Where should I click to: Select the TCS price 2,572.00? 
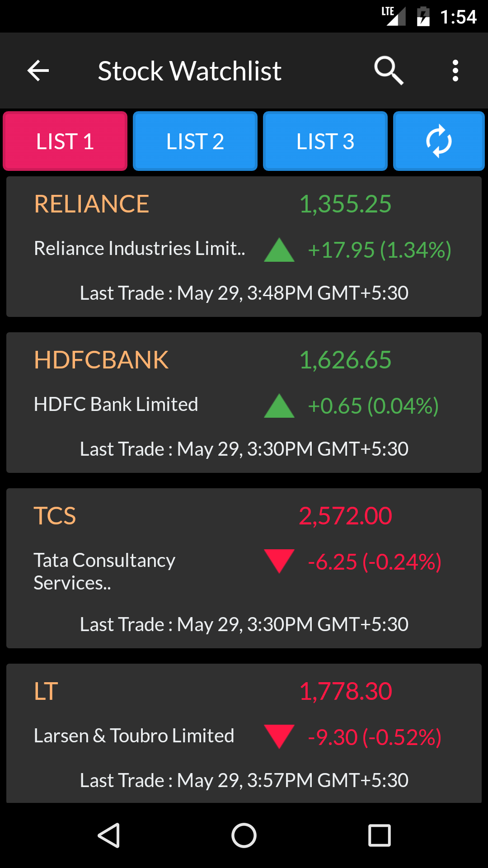click(x=346, y=516)
